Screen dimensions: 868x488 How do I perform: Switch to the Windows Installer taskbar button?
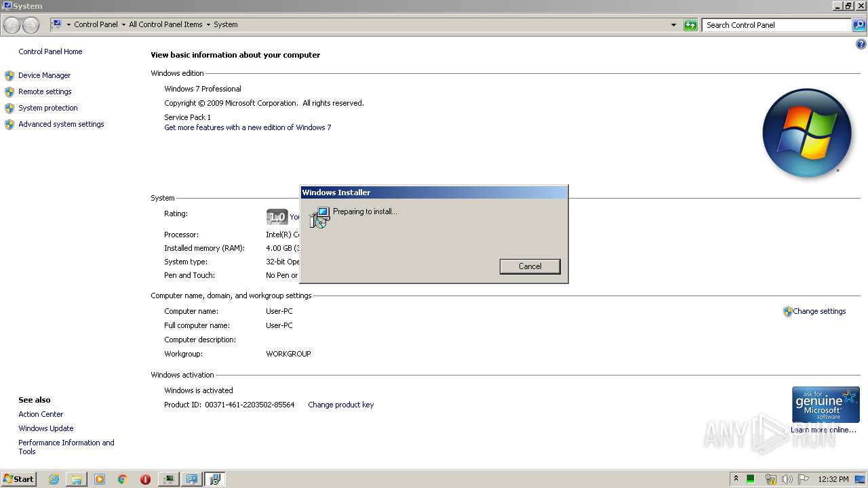point(215,479)
